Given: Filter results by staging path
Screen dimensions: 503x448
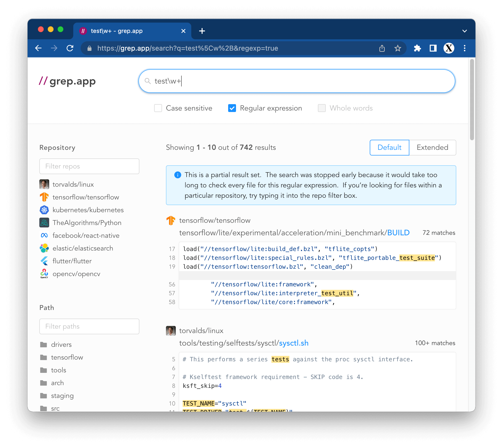Looking at the screenshot, I should (x=62, y=396).
